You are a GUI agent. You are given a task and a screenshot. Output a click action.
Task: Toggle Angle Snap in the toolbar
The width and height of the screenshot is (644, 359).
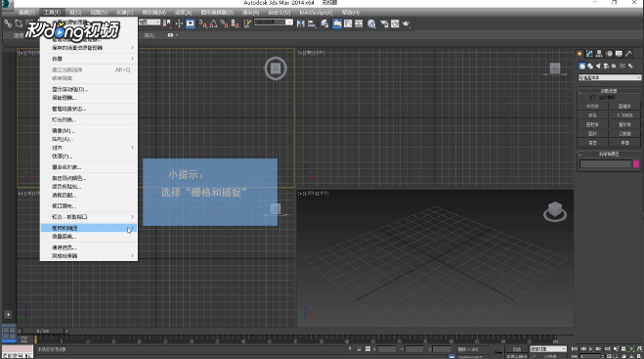click(214, 23)
